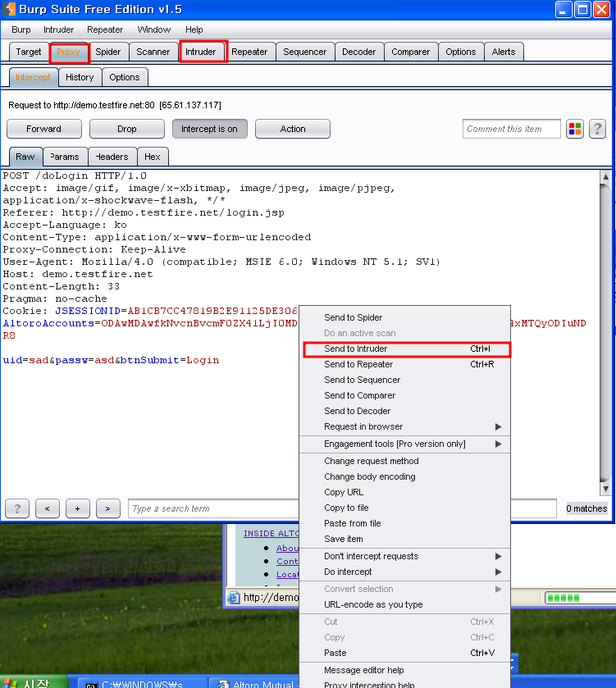Viewport: 616px width, 688px height.
Task: Open the Action button menu
Action: tap(293, 129)
